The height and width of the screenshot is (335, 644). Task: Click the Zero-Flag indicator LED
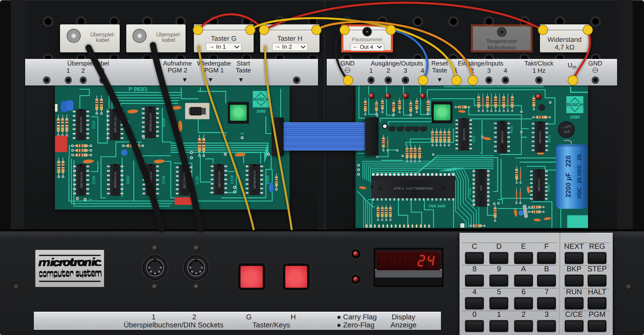(x=356, y=279)
